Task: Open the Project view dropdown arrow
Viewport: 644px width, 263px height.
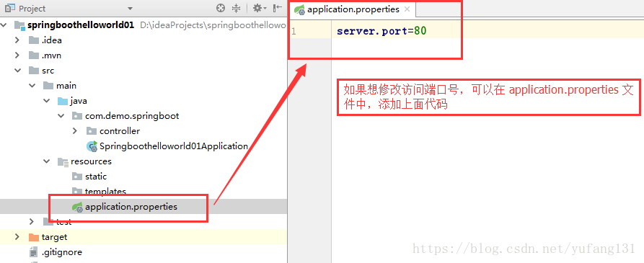Action: point(131,9)
